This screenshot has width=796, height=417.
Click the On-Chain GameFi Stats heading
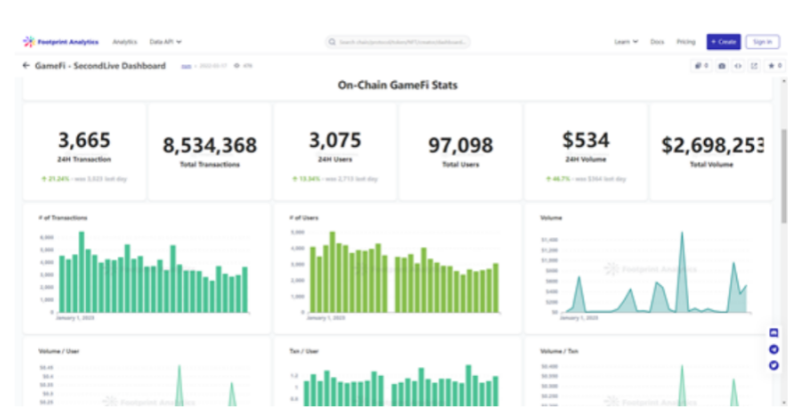click(397, 85)
